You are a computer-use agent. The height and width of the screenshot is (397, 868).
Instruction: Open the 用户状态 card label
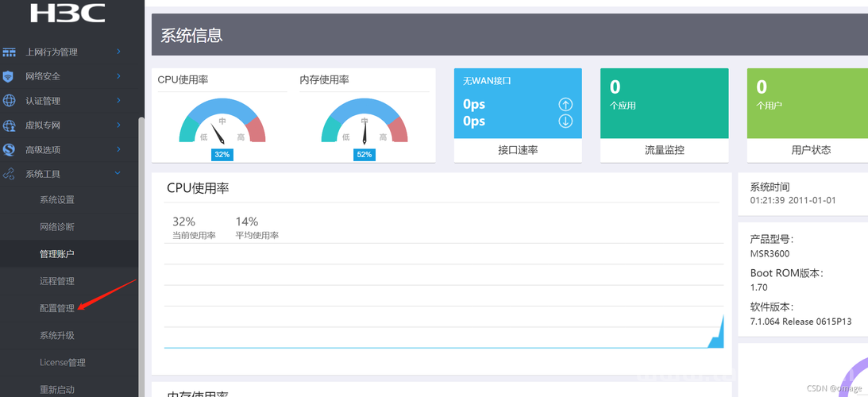pos(811,150)
